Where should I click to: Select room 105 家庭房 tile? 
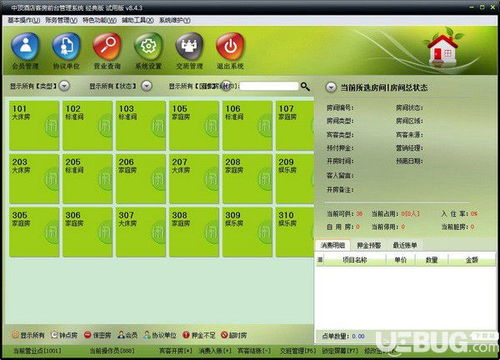click(194, 126)
